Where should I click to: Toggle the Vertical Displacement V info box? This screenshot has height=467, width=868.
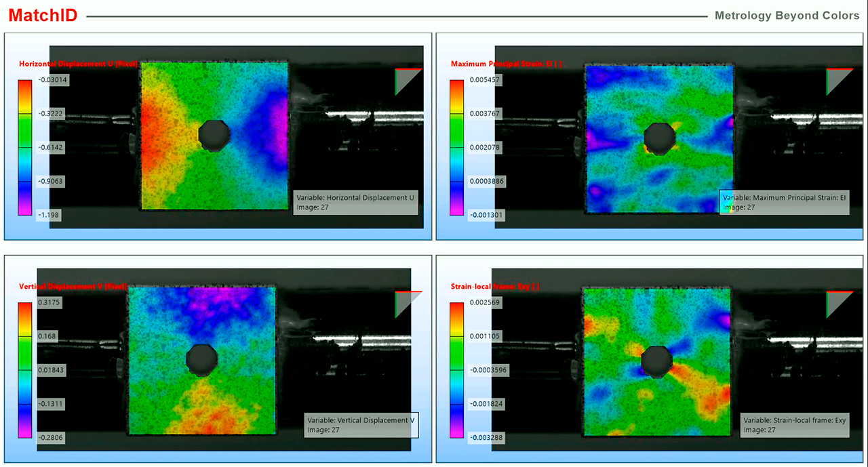pos(361,424)
